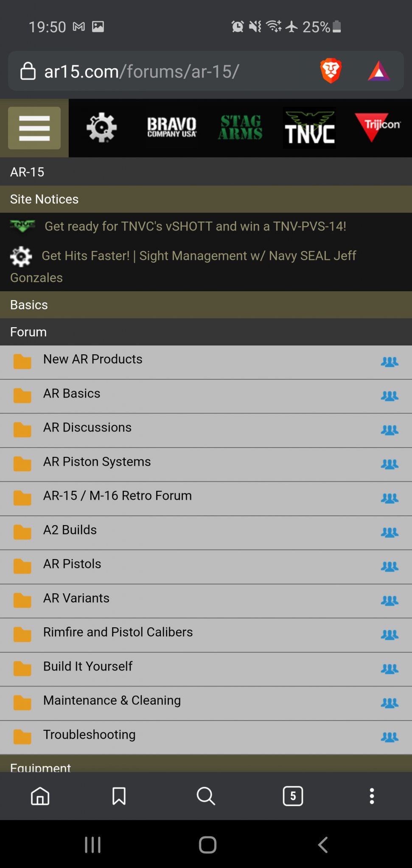
Task: Open the browser bookmarks icon
Action: tap(119, 796)
